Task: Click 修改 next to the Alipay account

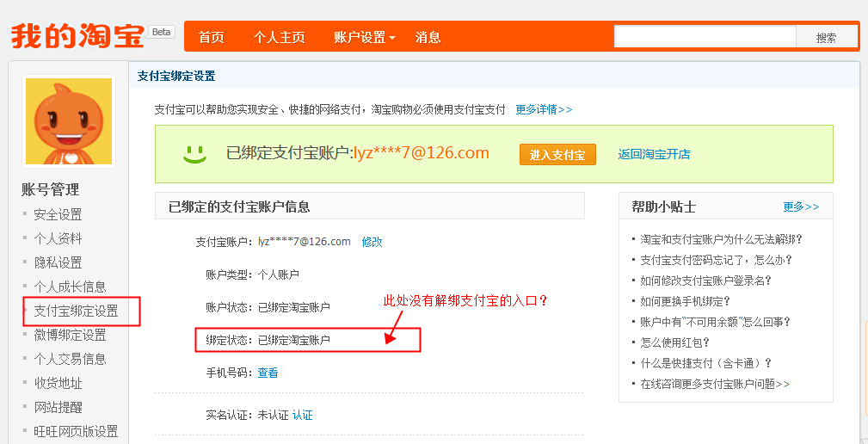Action: (372, 242)
